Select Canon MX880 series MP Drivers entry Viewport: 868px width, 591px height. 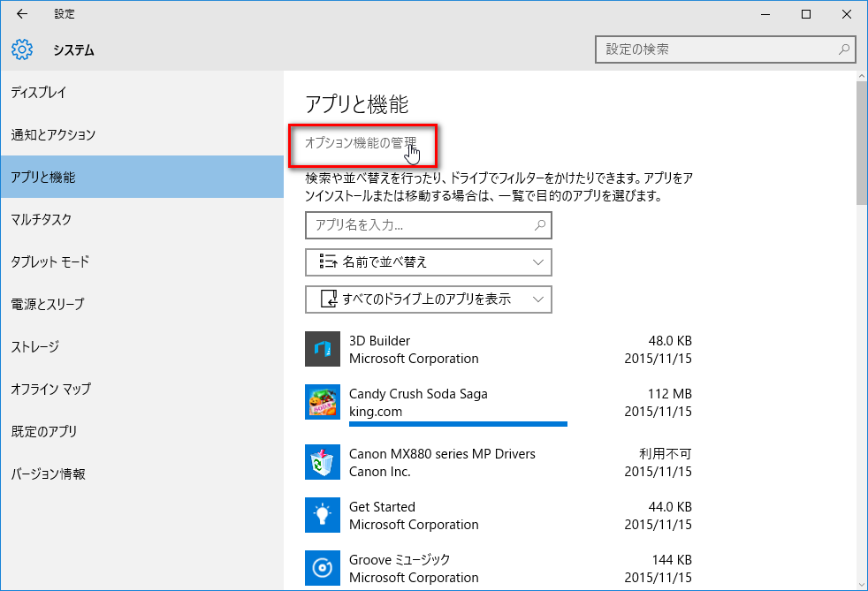coord(499,462)
